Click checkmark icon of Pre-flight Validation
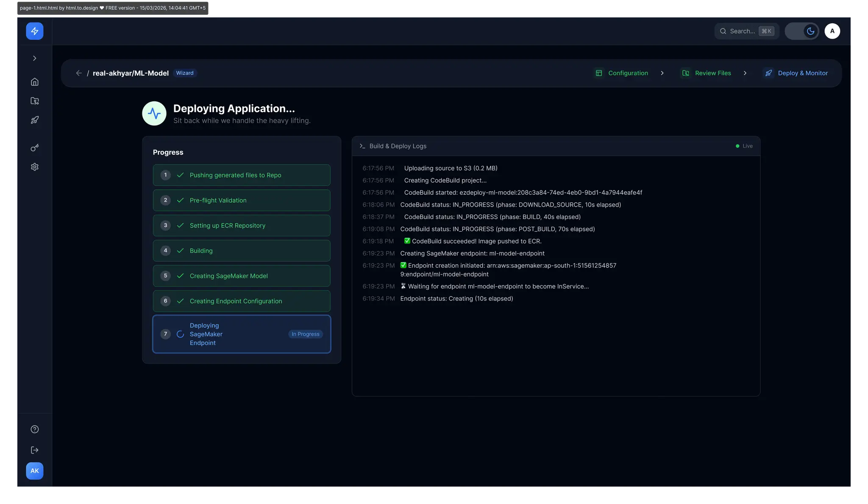 pyautogui.click(x=180, y=200)
